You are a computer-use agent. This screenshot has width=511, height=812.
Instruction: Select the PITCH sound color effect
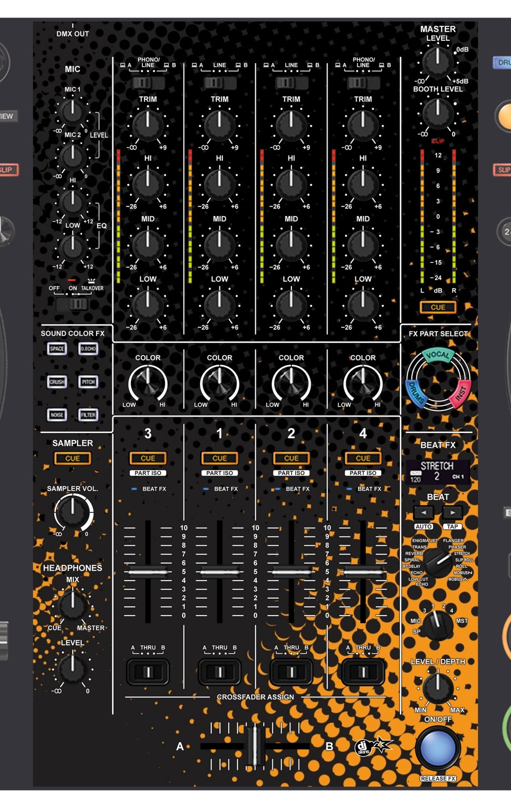click(x=88, y=381)
